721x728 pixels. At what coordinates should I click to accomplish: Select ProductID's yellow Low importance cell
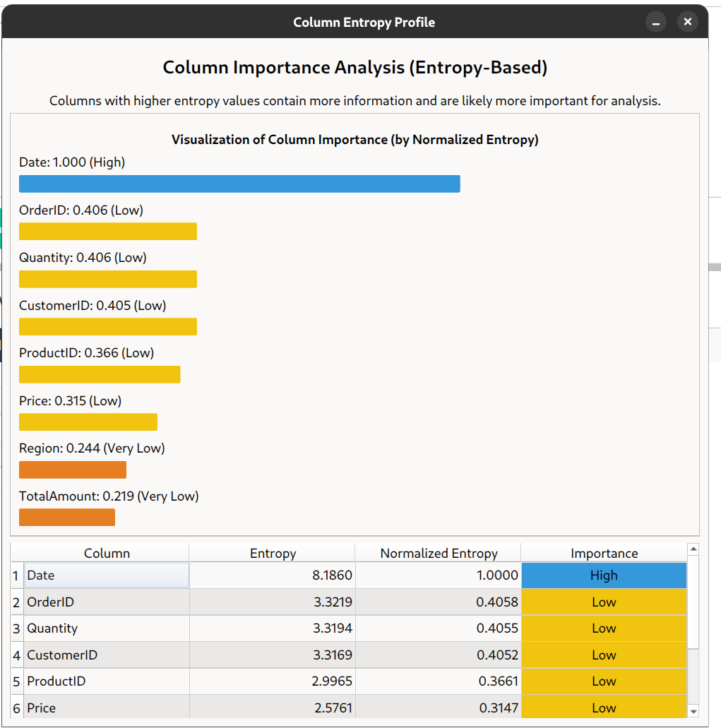coord(604,681)
